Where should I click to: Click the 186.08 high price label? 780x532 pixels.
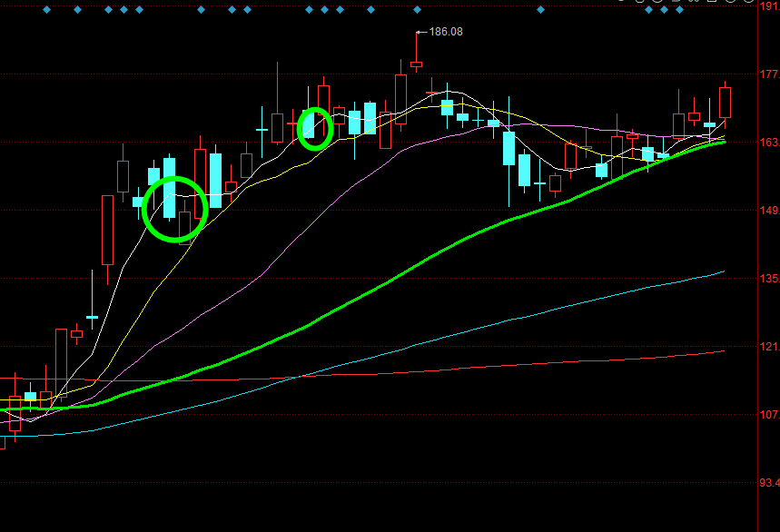446,32
